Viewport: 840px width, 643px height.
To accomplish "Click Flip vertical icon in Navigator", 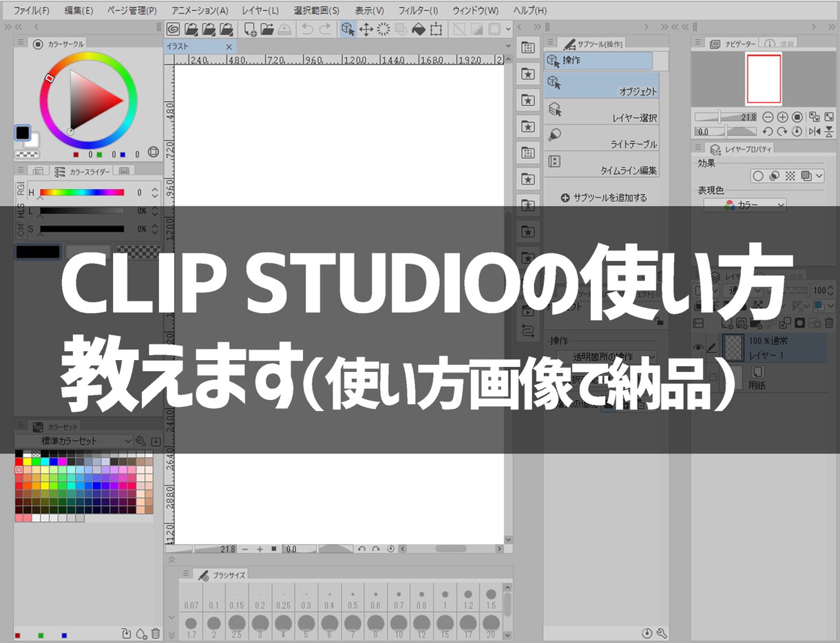I will [829, 131].
